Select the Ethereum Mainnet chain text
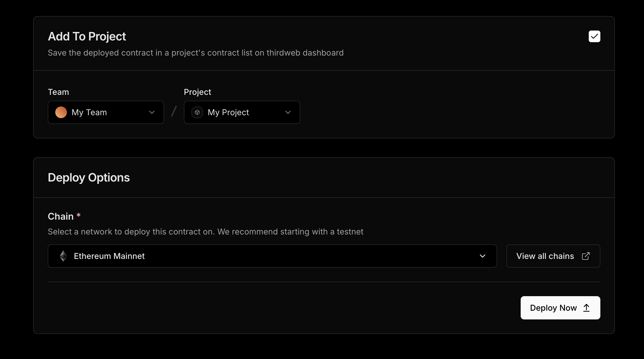Image resolution: width=644 pixels, height=359 pixels. pyautogui.click(x=109, y=256)
